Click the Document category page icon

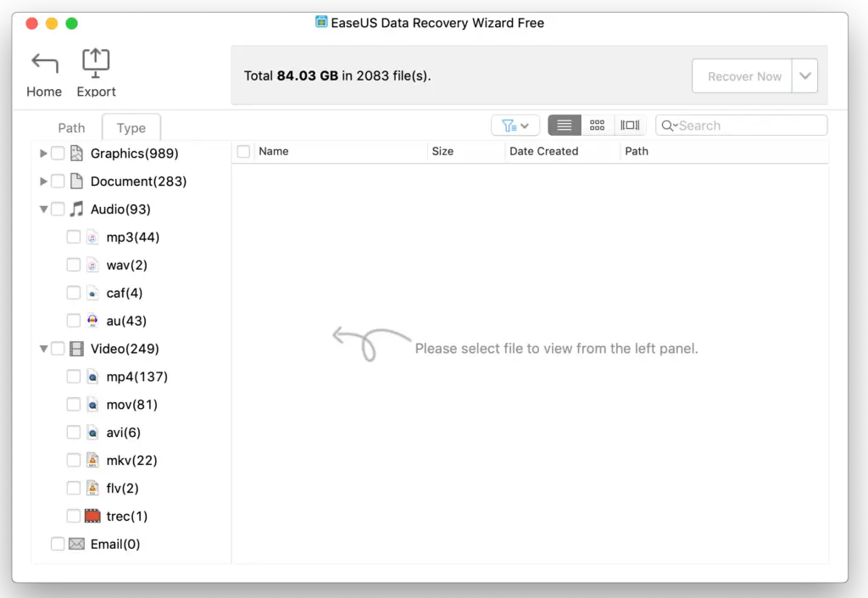click(x=76, y=181)
